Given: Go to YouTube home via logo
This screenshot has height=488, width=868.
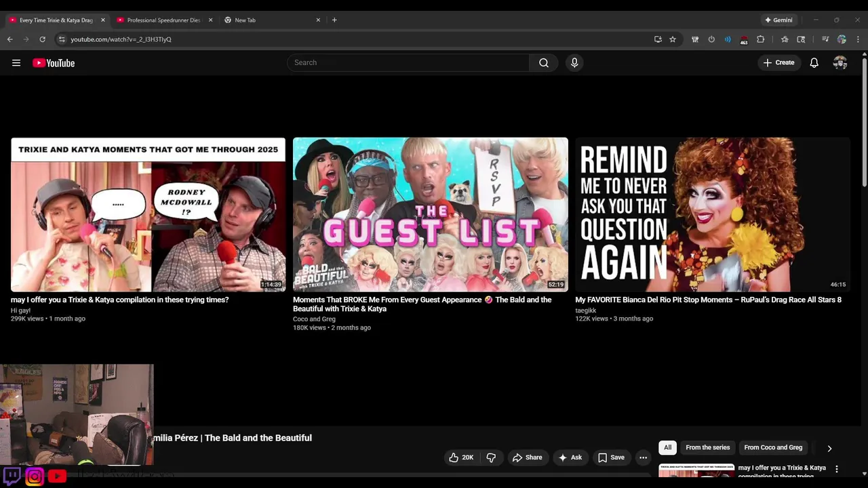Looking at the screenshot, I should (54, 63).
